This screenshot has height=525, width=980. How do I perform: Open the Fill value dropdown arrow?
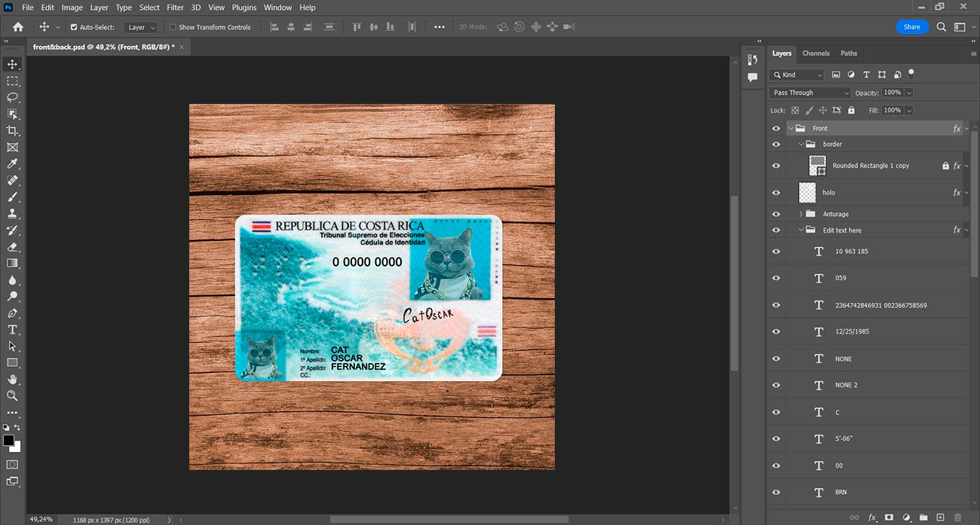click(909, 110)
